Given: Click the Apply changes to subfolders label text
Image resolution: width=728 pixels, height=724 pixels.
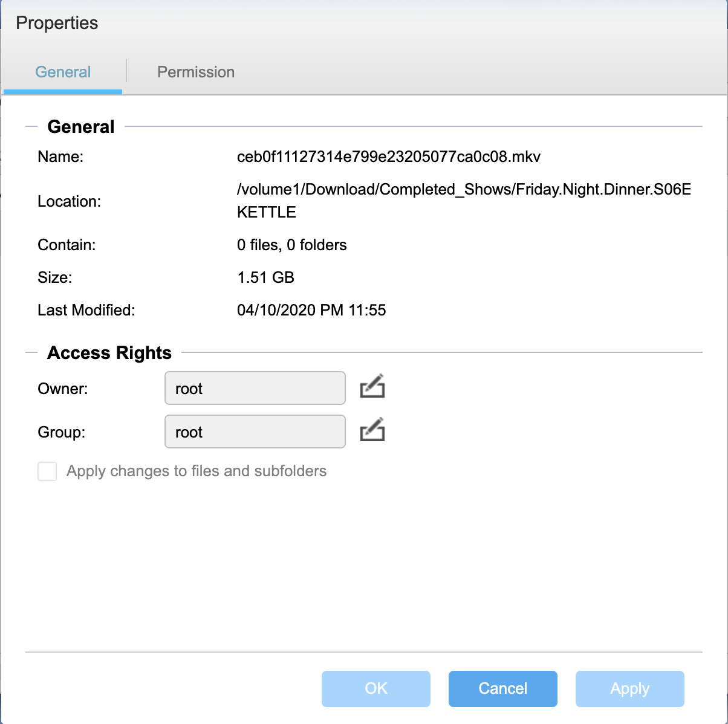Looking at the screenshot, I should (x=197, y=471).
